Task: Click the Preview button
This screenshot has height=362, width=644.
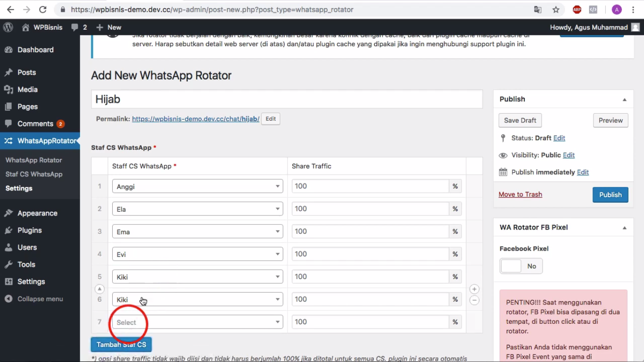Action: click(x=611, y=120)
